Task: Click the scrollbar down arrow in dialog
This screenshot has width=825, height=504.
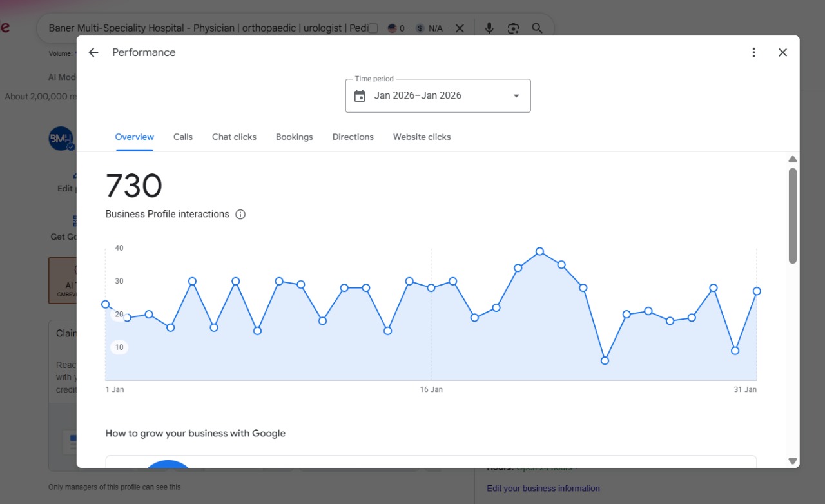Action: coord(793,461)
